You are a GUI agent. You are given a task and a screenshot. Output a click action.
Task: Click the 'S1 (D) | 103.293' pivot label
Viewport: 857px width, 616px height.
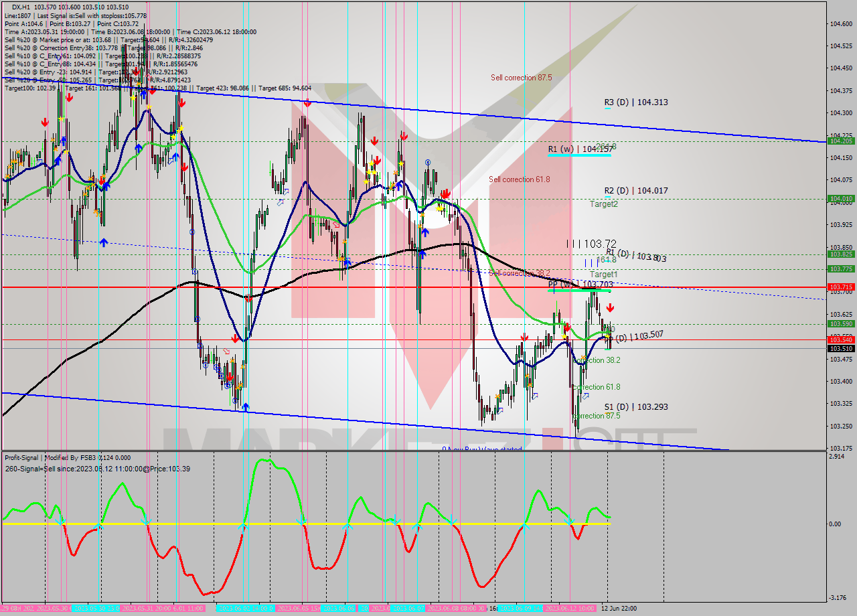pos(636,407)
